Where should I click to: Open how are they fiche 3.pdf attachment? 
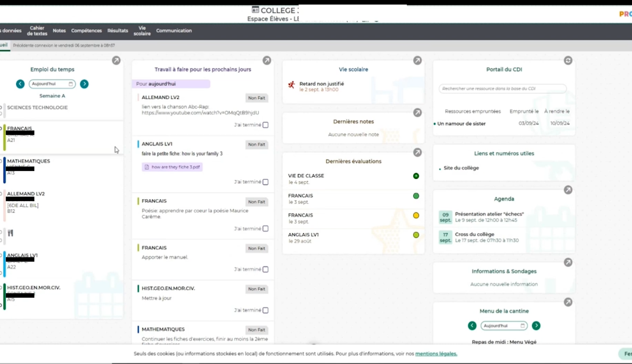[172, 167]
